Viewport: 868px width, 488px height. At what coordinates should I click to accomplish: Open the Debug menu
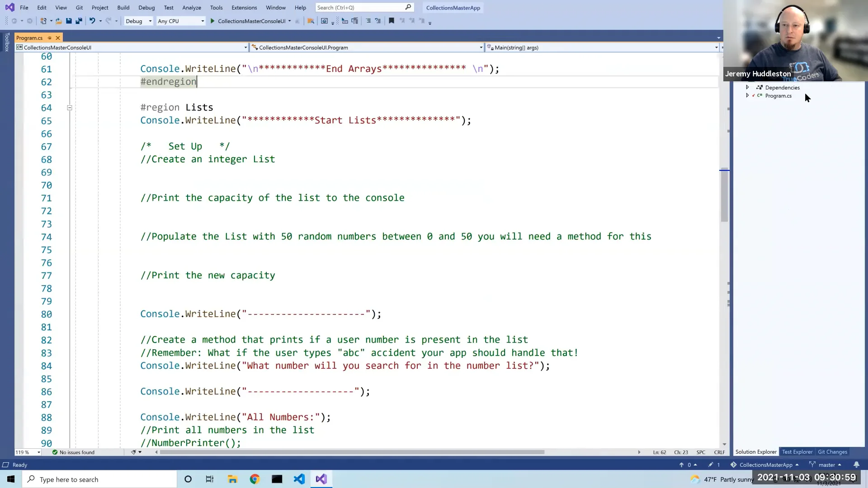[146, 7]
